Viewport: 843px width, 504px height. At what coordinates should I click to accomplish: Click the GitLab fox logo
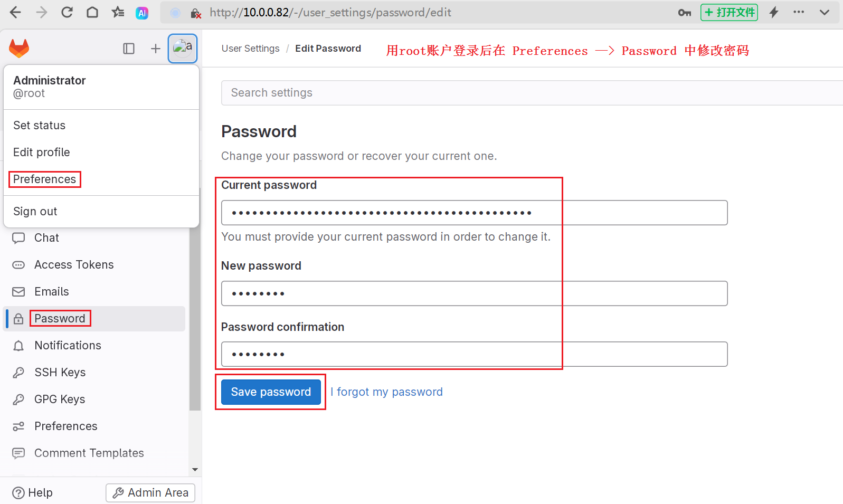click(x=19, y=49)
